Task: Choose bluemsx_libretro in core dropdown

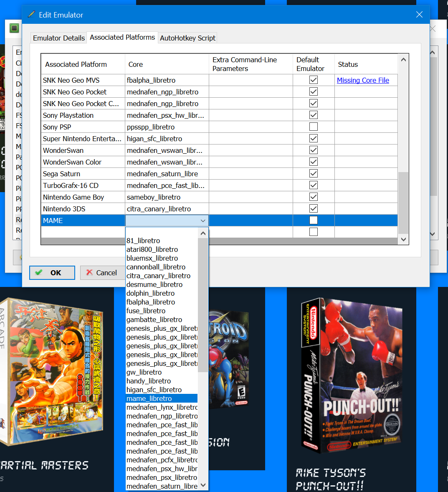Action: click(x=161, y=258)
